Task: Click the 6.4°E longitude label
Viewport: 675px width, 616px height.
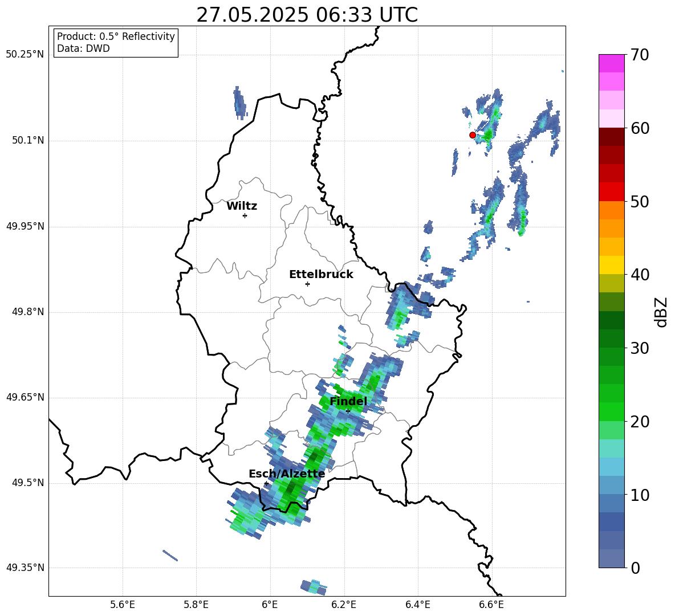Action: [417, 605]
